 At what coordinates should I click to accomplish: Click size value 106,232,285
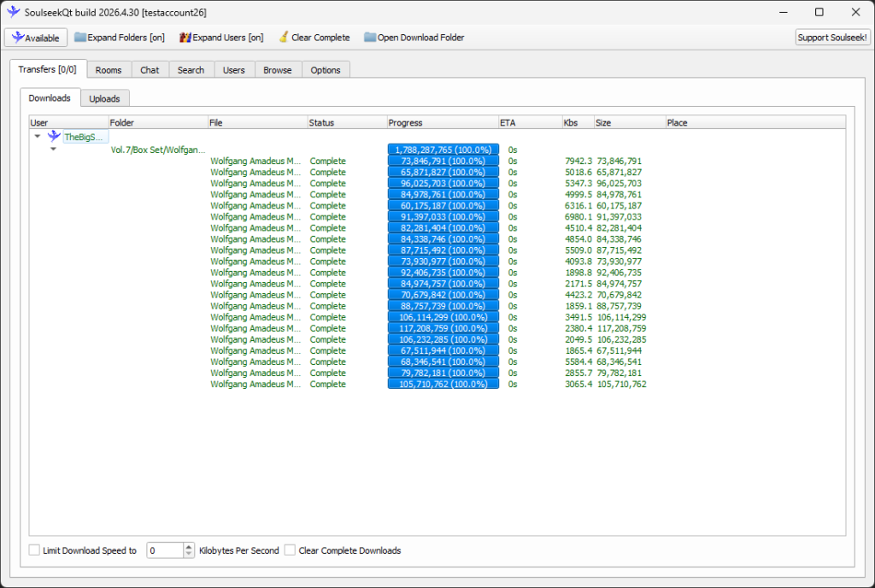point(622,339)
